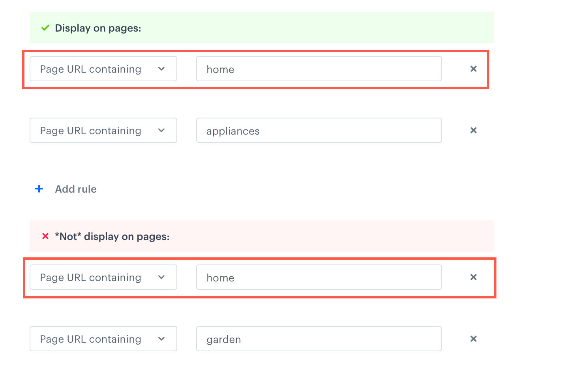Click the red cross icon in the Not display header
The width and height of the screenshot is (588, 390).
click(x=45, y=236)
